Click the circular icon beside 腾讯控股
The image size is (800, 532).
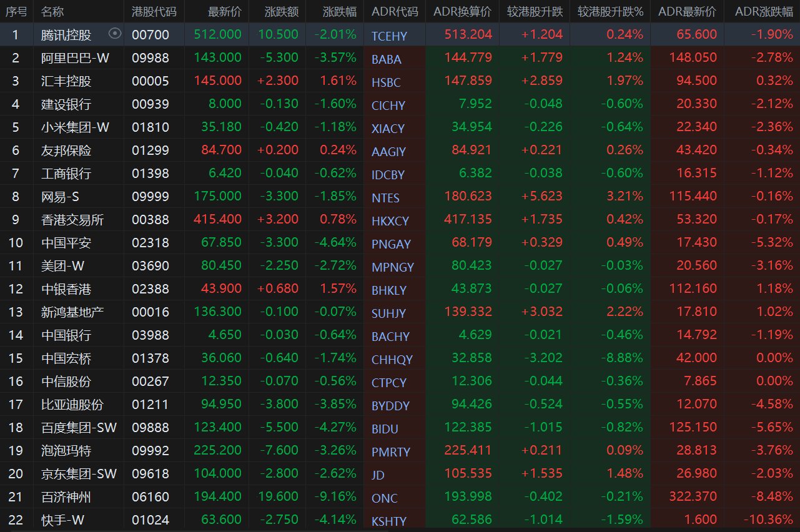tap(115, 34)
